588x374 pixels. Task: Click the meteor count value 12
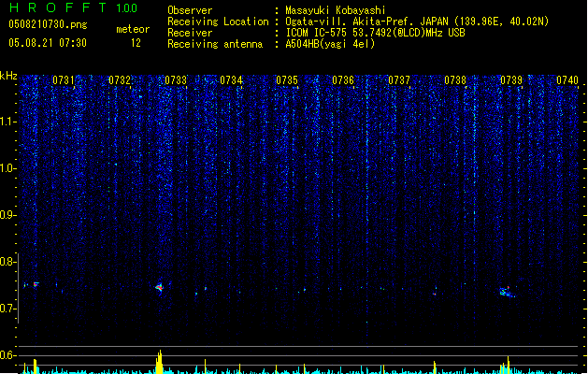click(x=136, y=43)
